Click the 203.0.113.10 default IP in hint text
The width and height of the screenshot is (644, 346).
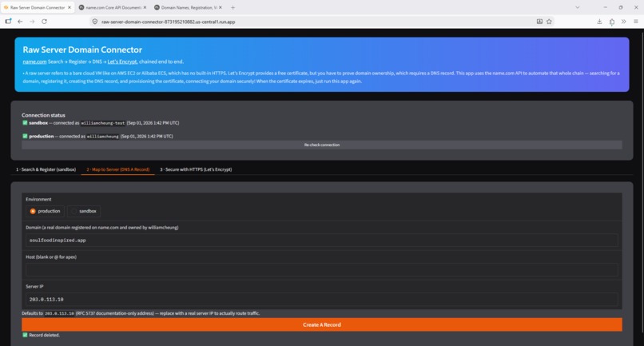click(59, 313)
